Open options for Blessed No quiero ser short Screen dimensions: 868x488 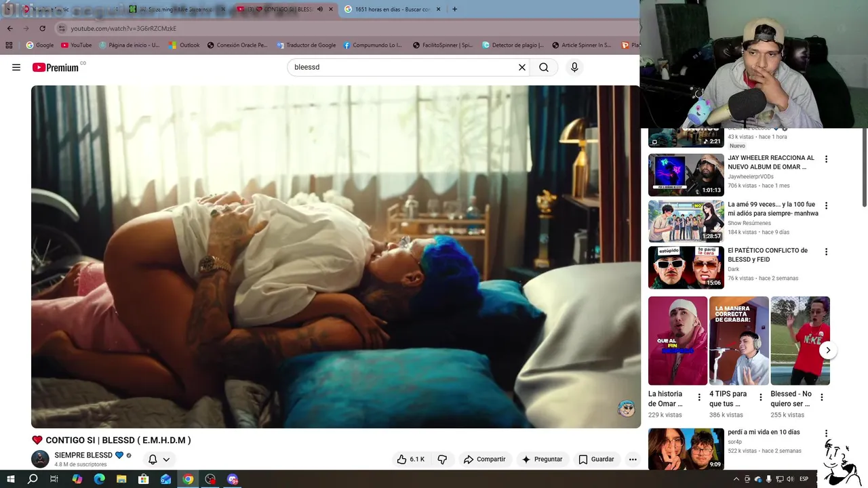pyautogui.click(x=821, y=397)
